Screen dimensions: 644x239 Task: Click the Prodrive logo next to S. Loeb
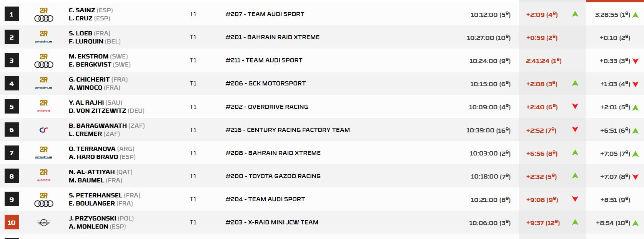[44, 42]
